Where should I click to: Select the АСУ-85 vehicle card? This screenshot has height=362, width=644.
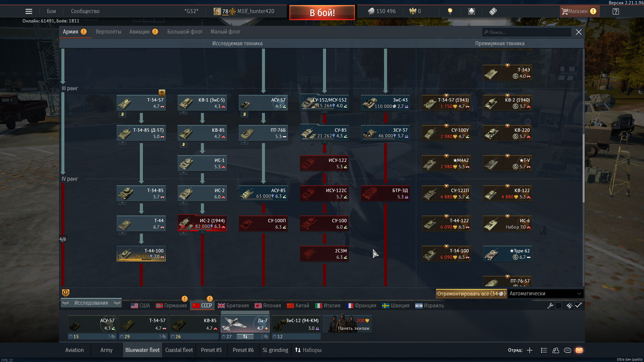[x=263, y=193]
